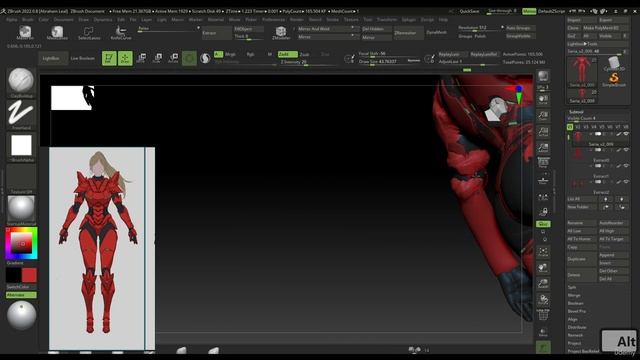Viewport: 640px width, 360px height.
Task: Select the MaskPen brush icon
Action: (x=25, y=32)
